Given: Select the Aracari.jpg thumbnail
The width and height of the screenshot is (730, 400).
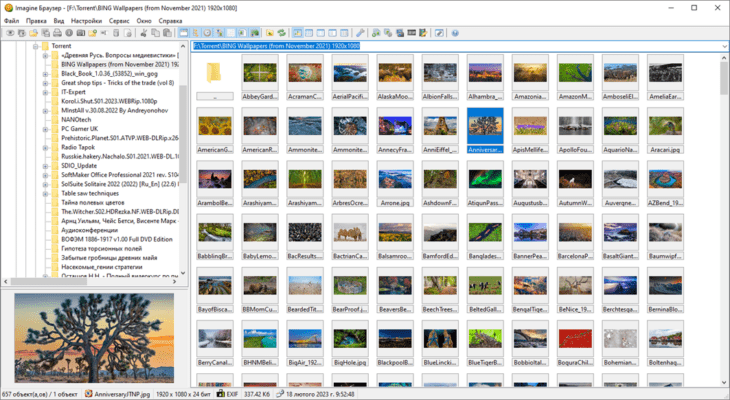Looking at the screenshot, I should [x=665, y=130].
